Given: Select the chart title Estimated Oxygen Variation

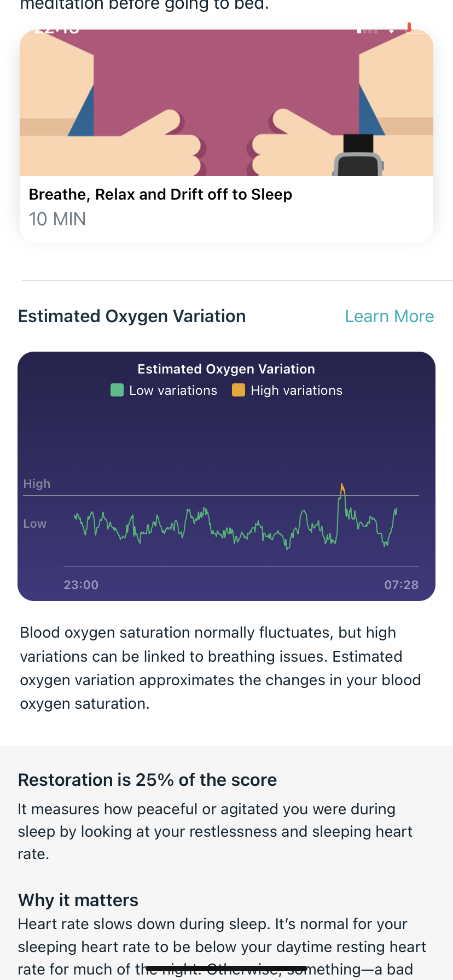Looking at the screenshot, I should (226, 369).
